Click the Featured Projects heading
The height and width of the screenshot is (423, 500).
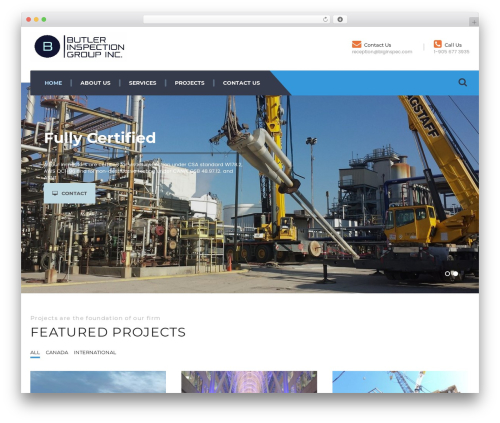(108, 332)
